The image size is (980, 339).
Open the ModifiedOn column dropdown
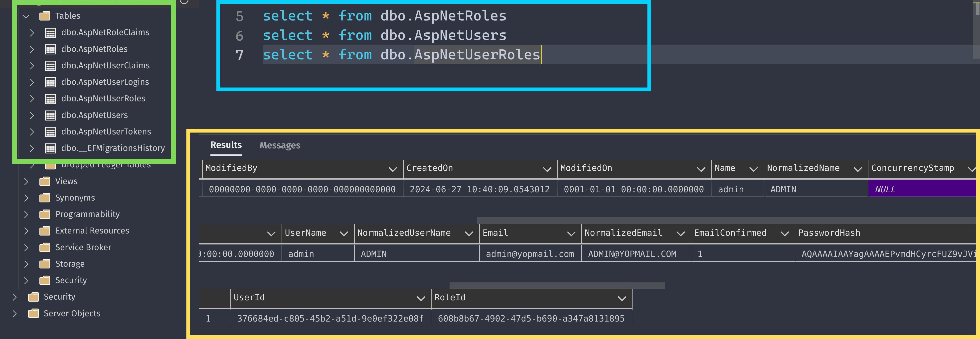(x=701, y=169)
